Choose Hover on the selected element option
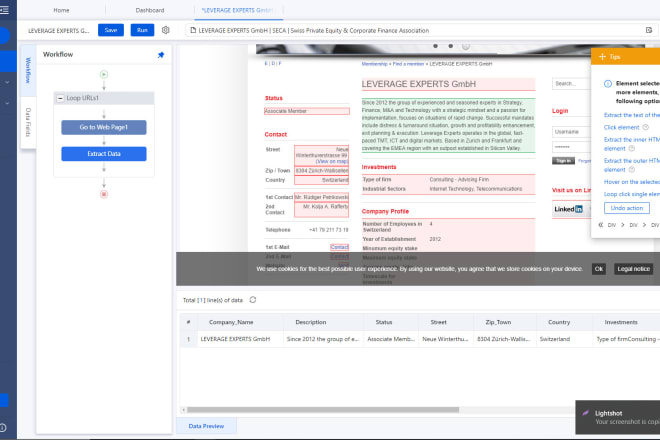Screen dimensions: 660x440 click(632, 182)
